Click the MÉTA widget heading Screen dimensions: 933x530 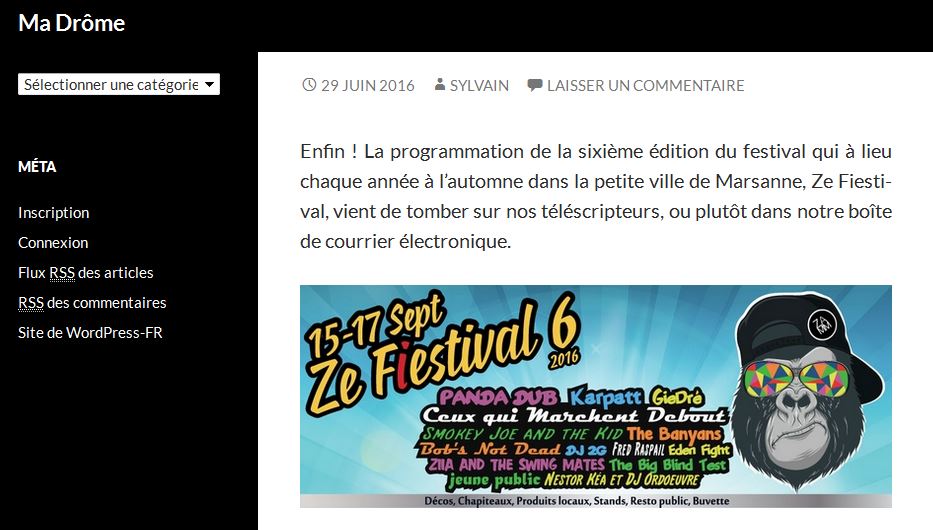[37, 167]
